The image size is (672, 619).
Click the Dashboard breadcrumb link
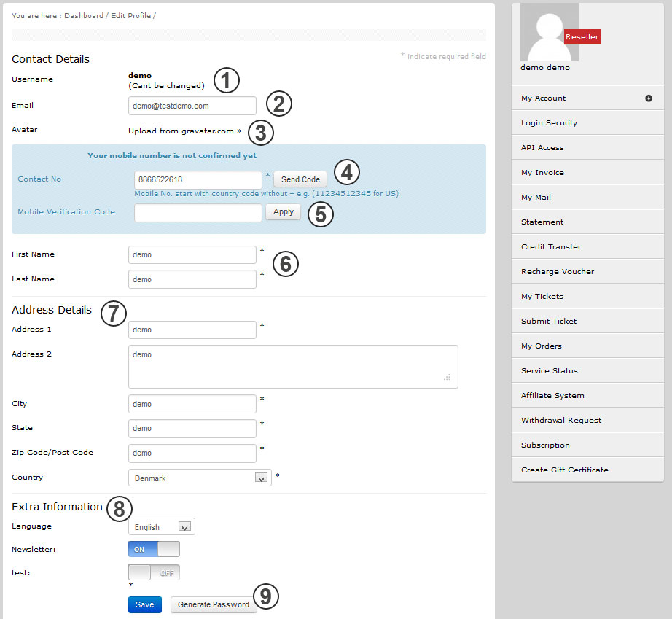pyautogui.click(x=83, y=15)
